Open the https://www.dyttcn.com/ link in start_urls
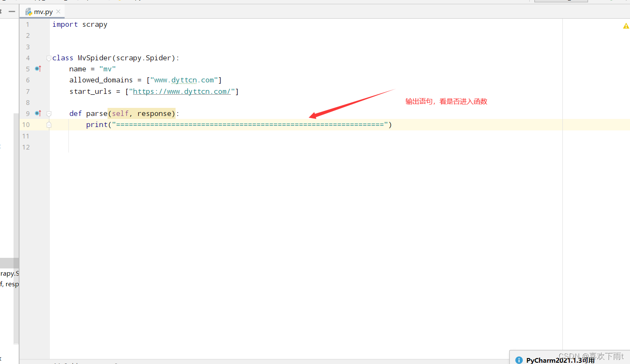 182,91
